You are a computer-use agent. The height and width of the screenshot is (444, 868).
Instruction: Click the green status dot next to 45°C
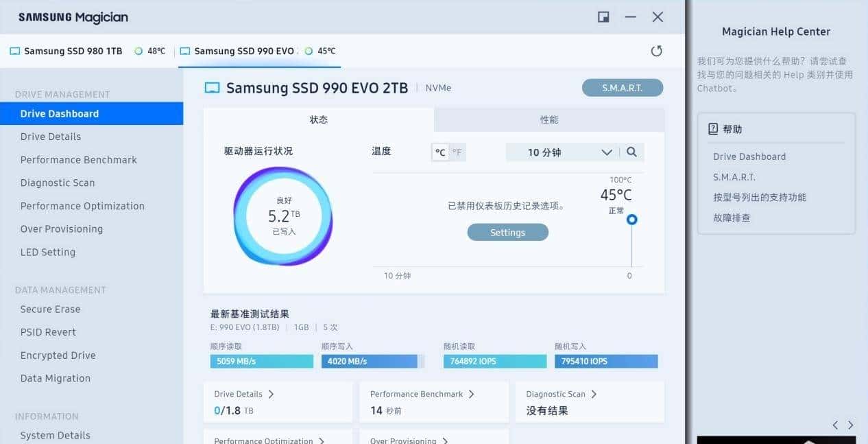[x=309, y=50]
